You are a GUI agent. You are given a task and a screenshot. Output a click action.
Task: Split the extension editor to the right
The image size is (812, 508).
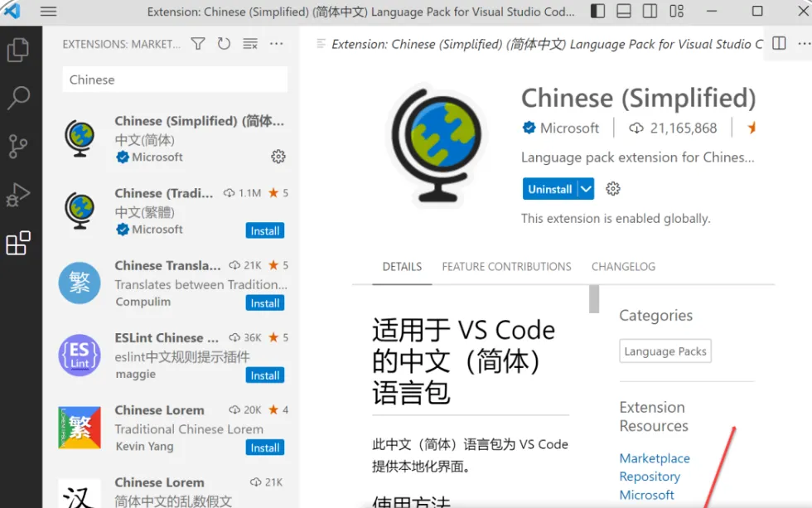click(778, 44)
